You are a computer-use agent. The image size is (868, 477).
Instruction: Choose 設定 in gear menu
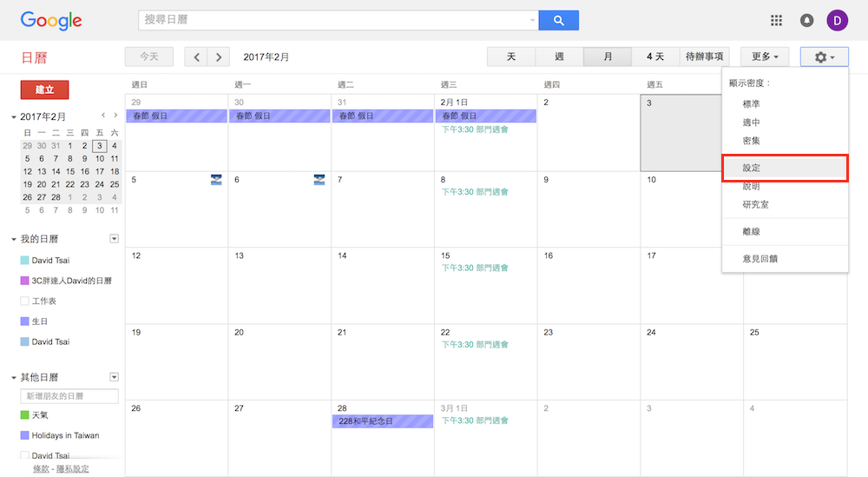point(785,168)
